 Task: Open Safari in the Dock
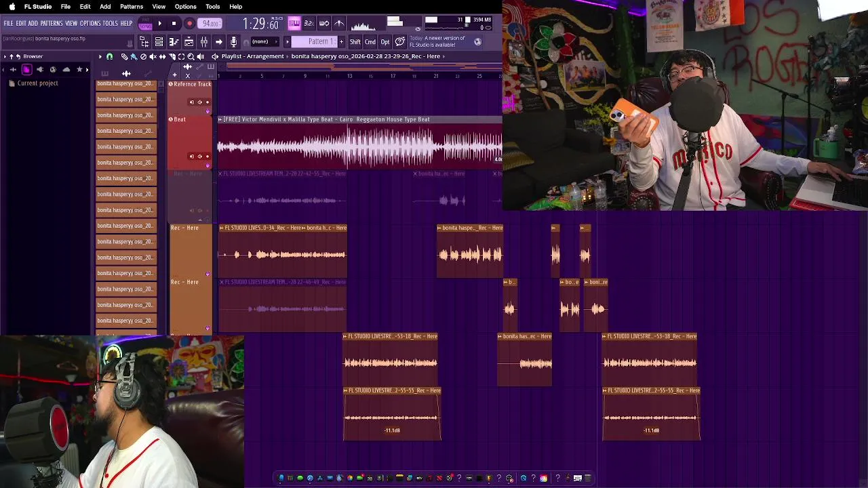(x=310, y=478)
